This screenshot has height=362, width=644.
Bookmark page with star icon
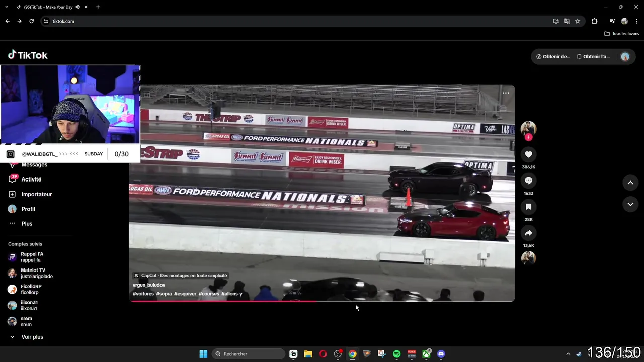click(x=578, y=21)
